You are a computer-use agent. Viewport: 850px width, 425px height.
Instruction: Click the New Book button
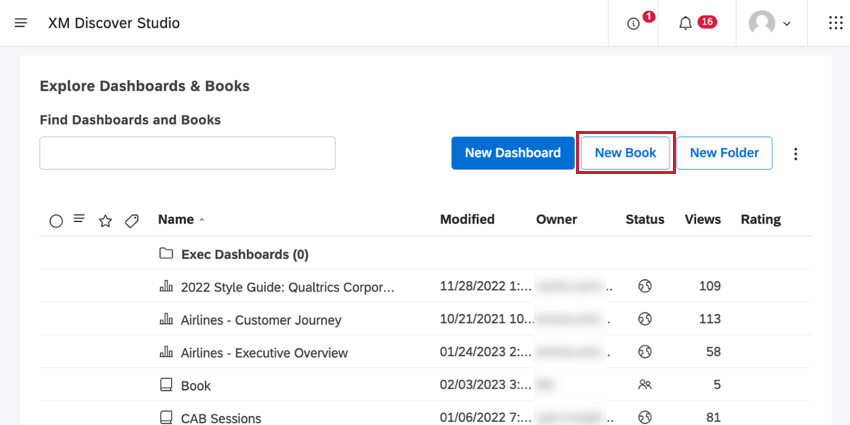625,153
